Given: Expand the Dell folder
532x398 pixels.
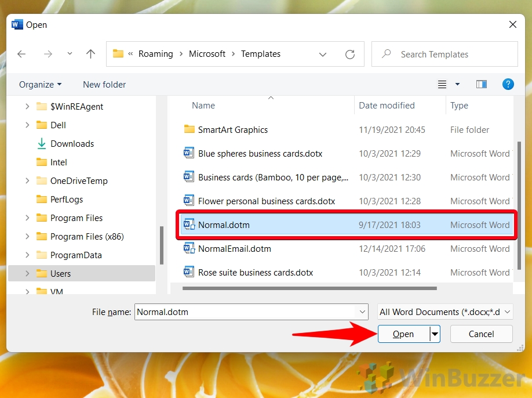Looking at the screenshot, I should pos(27,125).
